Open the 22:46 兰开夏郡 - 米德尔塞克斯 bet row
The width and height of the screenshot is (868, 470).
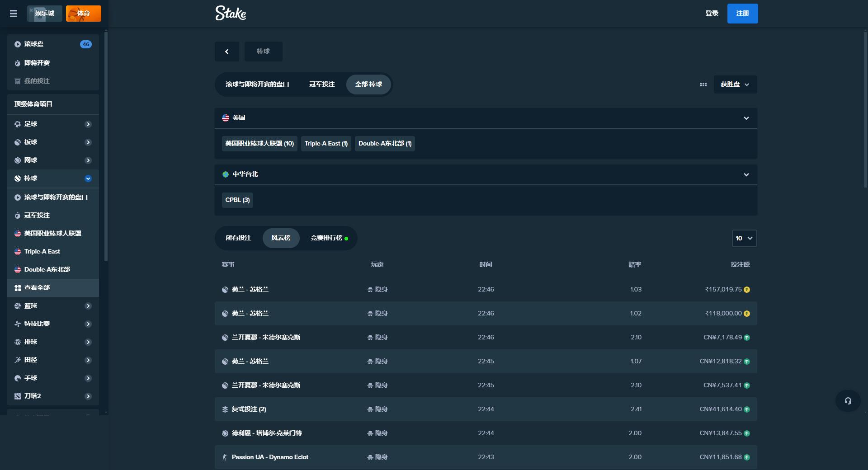[x=486, y=338]
